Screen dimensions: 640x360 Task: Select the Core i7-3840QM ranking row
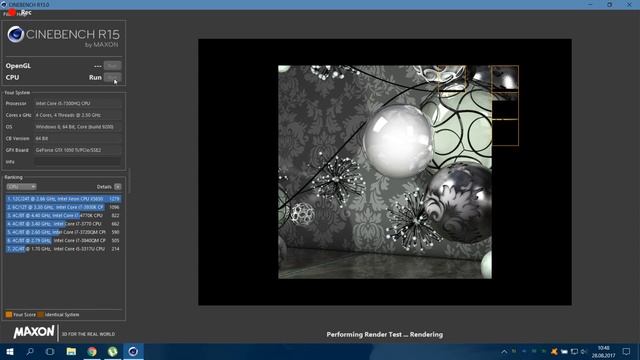(x=63, y=240)
